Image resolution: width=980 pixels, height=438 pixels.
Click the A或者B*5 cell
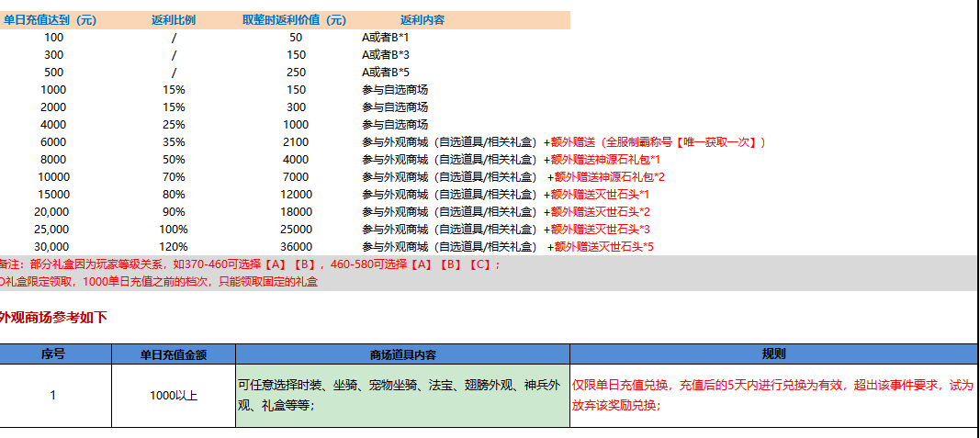pyautogui.click(x=386, y=73)
